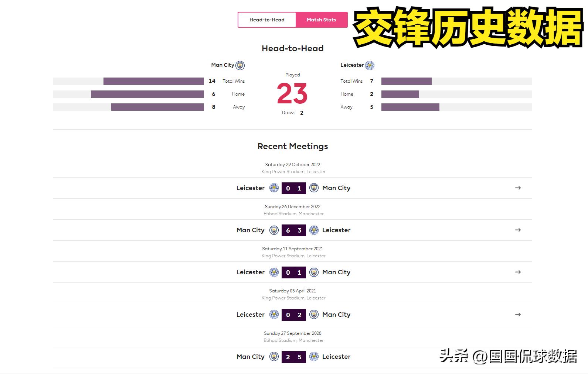Open the 11 September 2021 match arrow

(x=518, y=272)
